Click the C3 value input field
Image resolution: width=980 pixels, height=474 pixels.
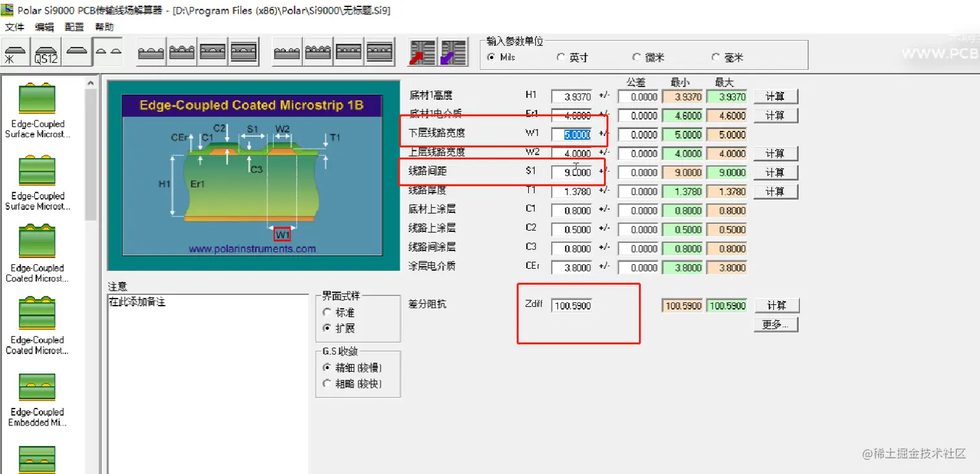pos(572,249)
